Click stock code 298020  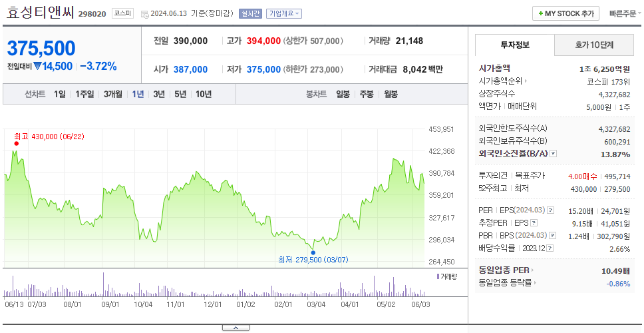tap(92, 14)
